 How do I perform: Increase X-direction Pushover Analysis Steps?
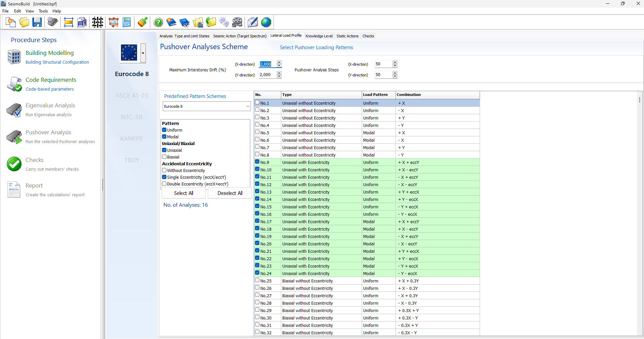click(x=395, y=62)
